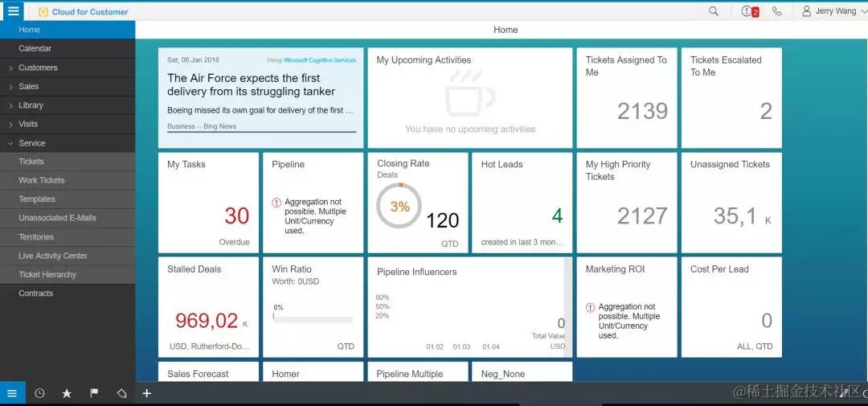Image resolution: width=868 pixels, height=406 pixels.
Task: Open Templates under Service
Action: [x=68, y=199]
